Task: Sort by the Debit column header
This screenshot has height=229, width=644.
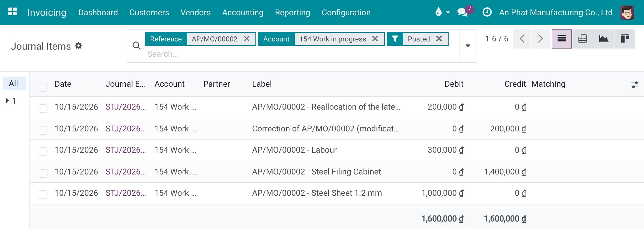Action: point(454,84)
